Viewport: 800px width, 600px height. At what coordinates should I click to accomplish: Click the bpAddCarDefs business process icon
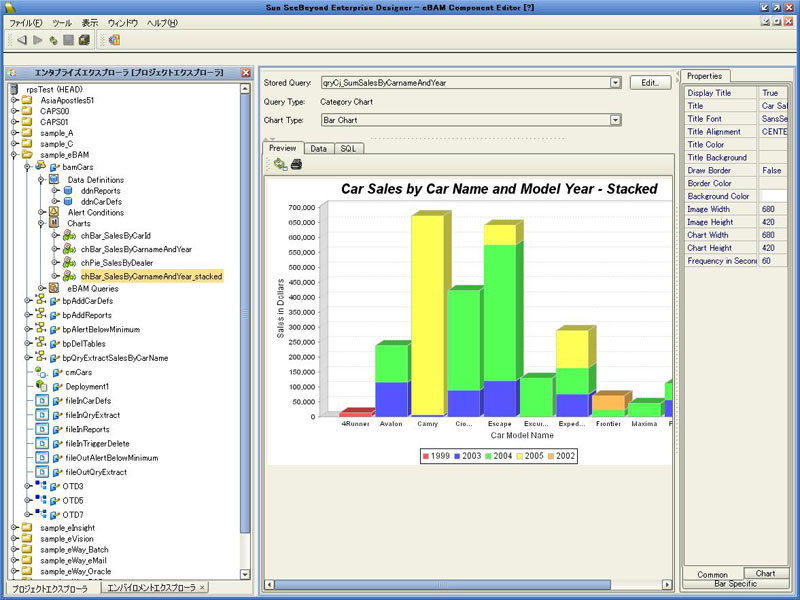point(41,301)
